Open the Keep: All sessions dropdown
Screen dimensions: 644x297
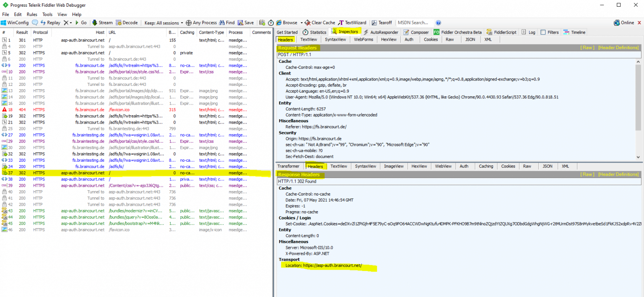163,22
